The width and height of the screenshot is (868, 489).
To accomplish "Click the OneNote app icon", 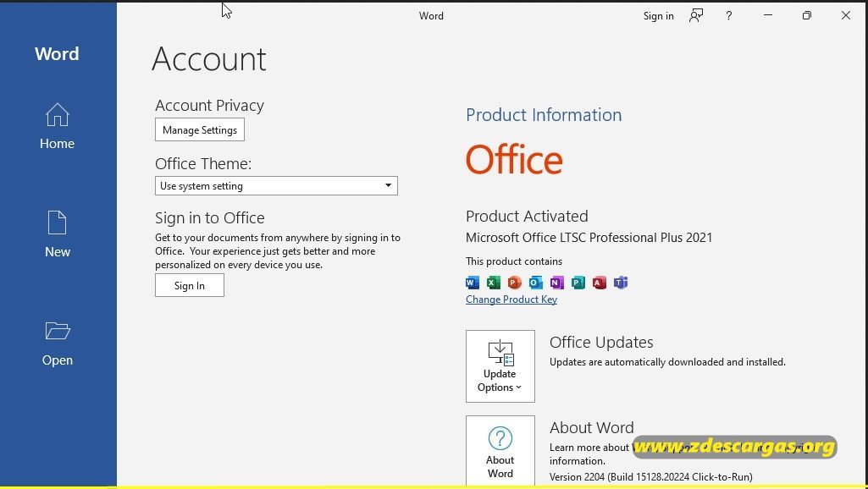I will coord(557,283).
